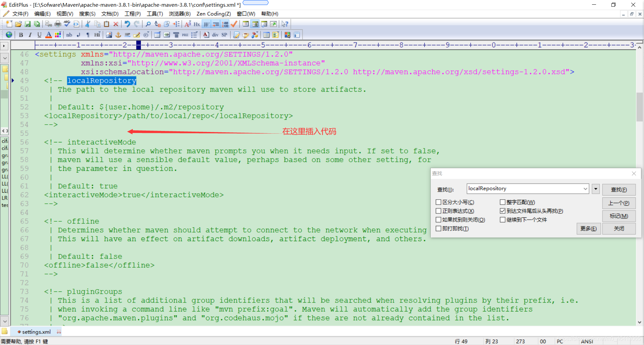
Task: Cut selection using scissors icon
Action: [88, 24]
